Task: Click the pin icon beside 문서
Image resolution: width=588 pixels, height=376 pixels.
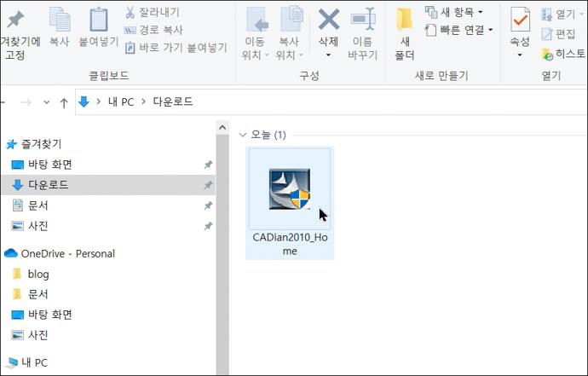Action: pos(208,205)
